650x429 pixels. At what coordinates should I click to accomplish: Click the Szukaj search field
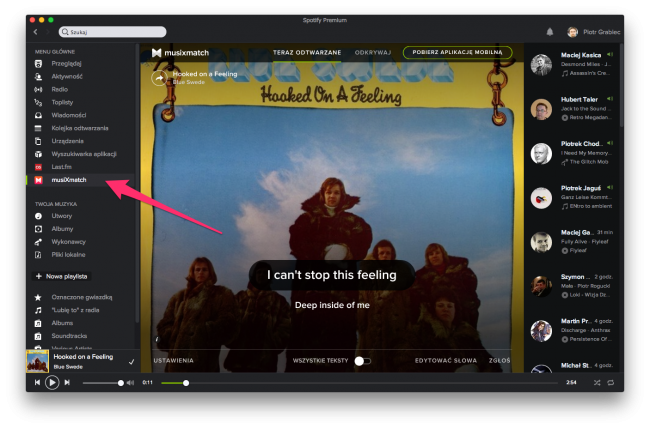tap(112, 32)
